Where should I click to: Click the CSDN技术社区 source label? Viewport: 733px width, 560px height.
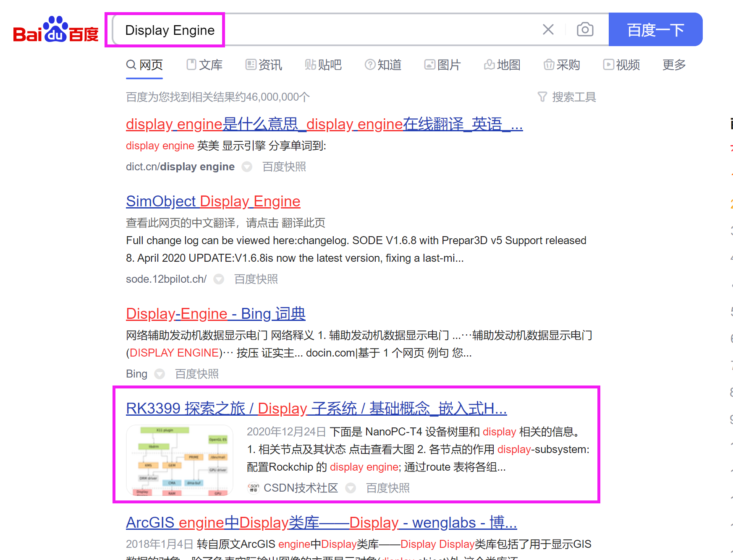tap(301, 488)
